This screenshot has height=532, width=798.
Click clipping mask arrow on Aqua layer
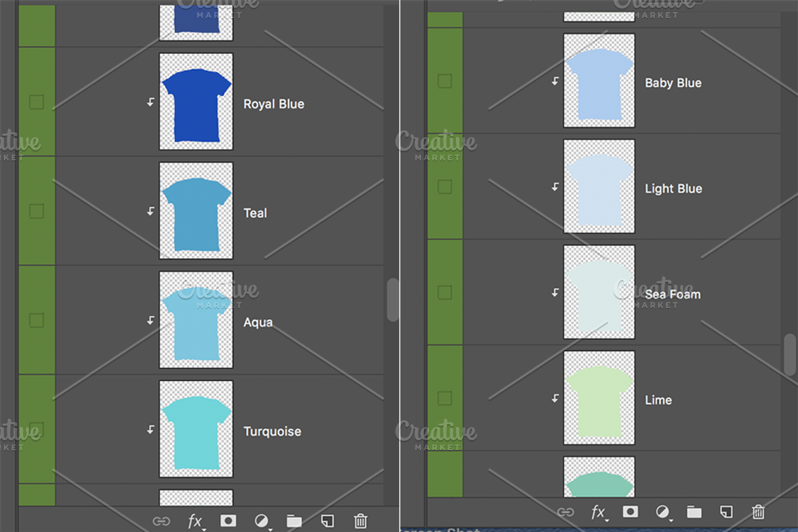(151, 320)
